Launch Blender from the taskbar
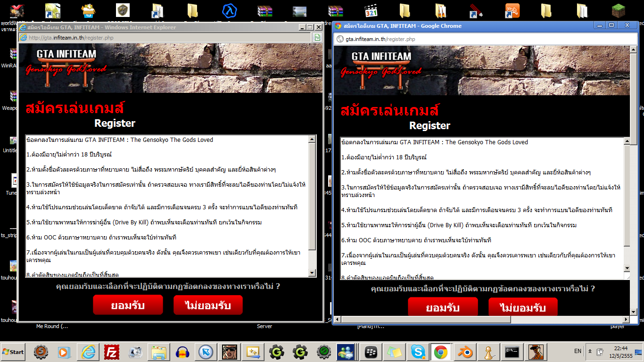The height and width of the screenshot is (362, 644). point(464,352)
